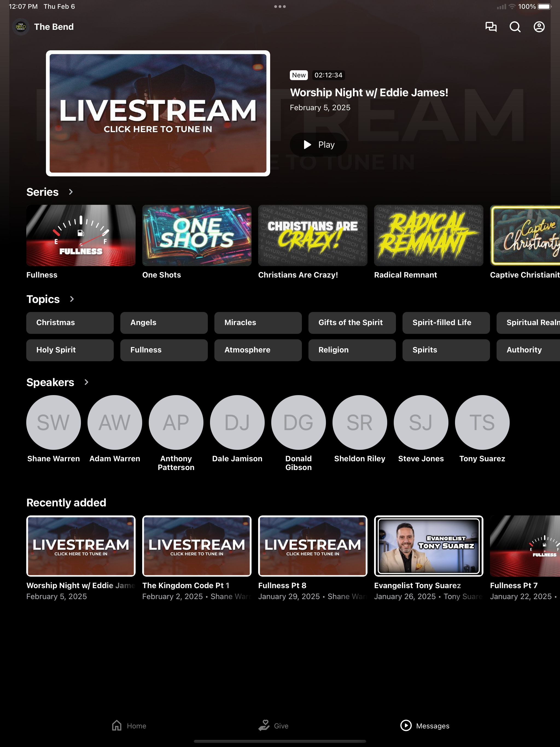
Task: Open the Evangelist Tony Suarez thumbnail
Action: click(428, 546)
